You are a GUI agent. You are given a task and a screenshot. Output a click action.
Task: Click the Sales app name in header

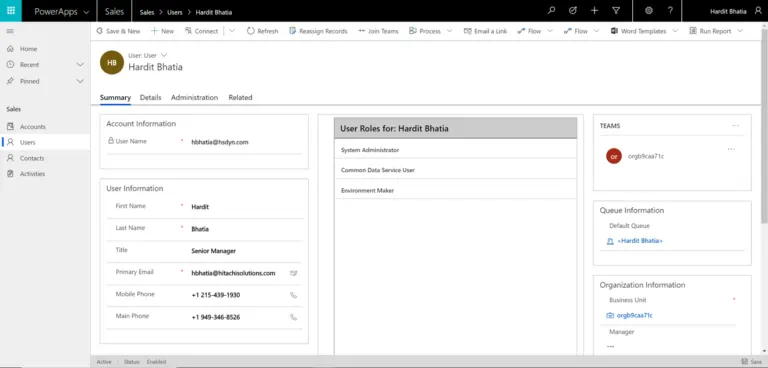click(x=114, y=11)
